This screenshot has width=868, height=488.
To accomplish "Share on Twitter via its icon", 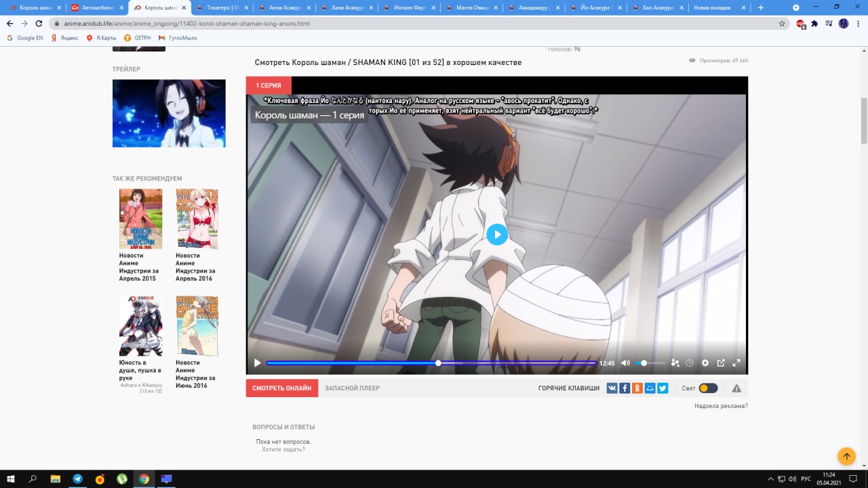I will pyautogui.click(x=663, y=388).
